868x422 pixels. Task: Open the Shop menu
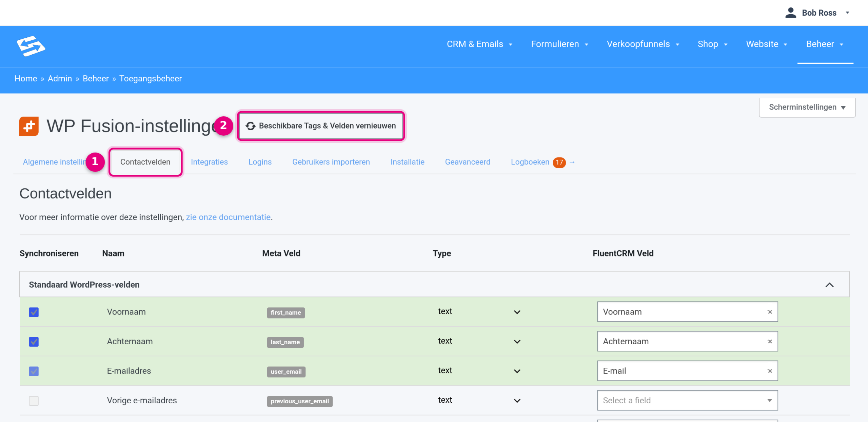pyautogui.click(x=712, y=44)
